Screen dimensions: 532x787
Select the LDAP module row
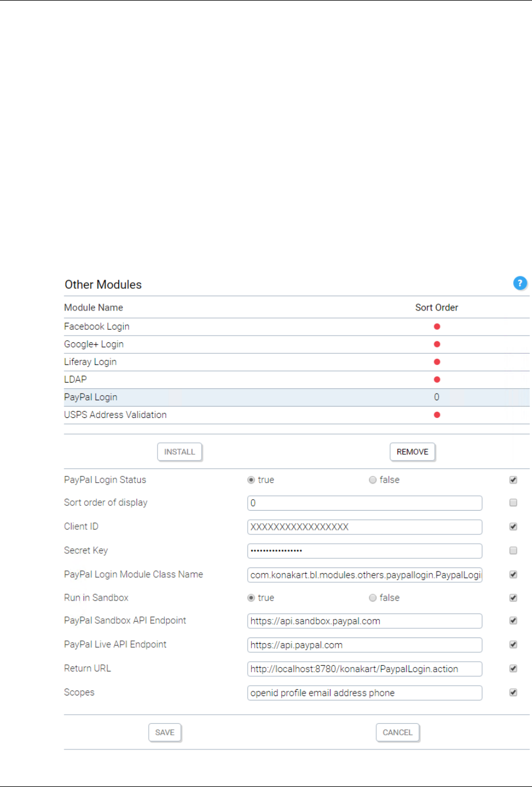coord(297,379)
